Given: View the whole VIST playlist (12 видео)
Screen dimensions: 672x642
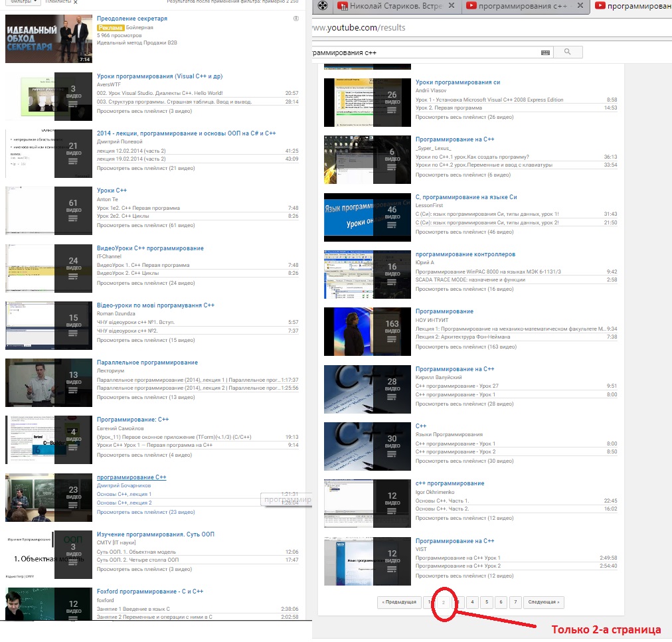Looking at the screenshot, I should click(464, 576).
